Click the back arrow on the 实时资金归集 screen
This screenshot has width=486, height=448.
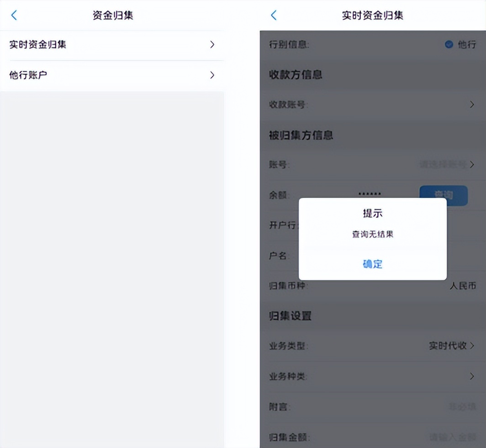coord(273,15)
